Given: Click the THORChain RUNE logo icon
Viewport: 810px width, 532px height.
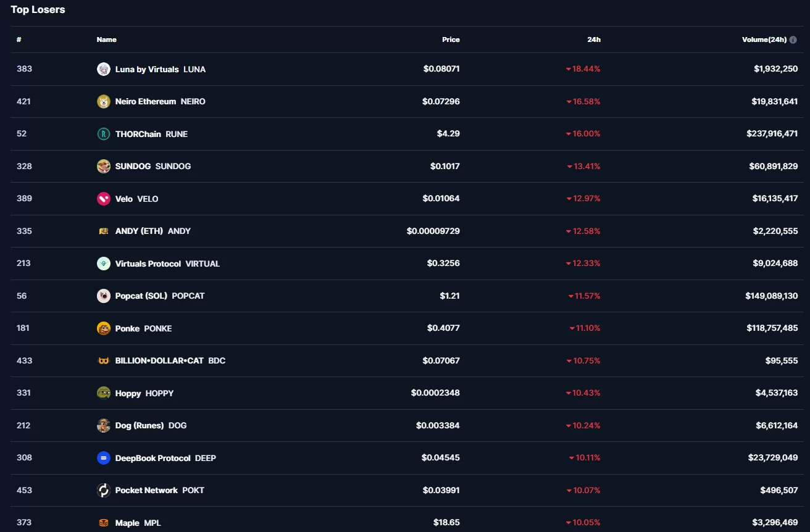Looking at the screenshot, I should pos(104,134).
